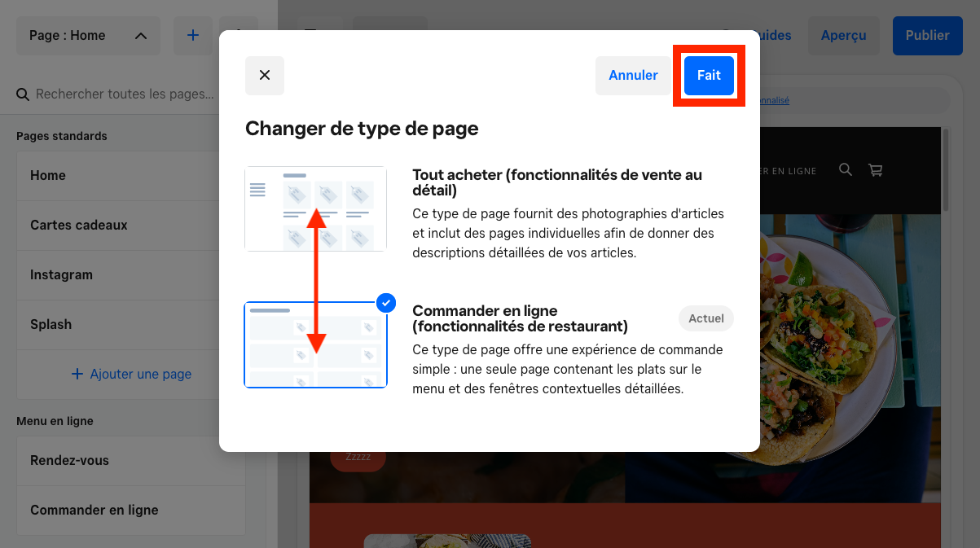The height and width of the screenshot is (548, 980).
Task: Click the Pages standards section label
Action: coord(62,136)
